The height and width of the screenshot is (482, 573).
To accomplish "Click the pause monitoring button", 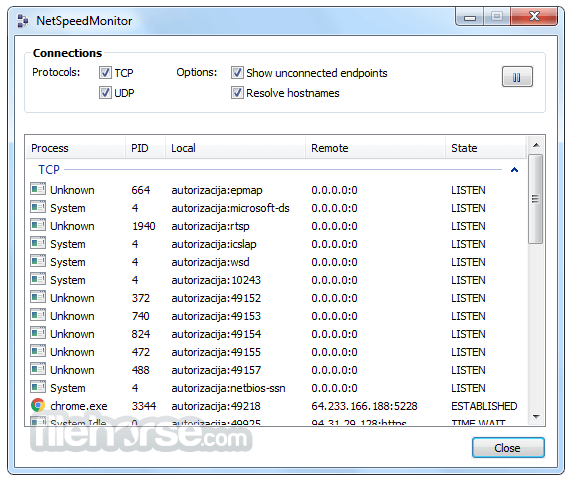I will 517,77.
